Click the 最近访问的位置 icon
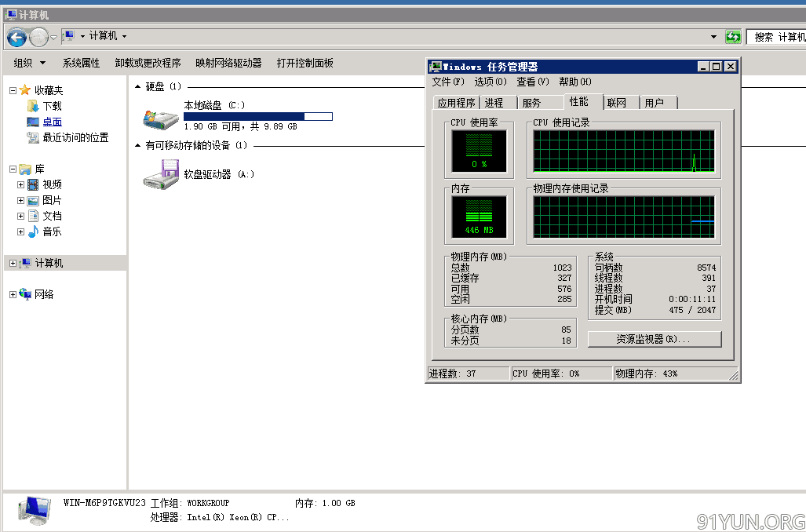The height and width of the screenshot is (532, 806). (33, 137)
